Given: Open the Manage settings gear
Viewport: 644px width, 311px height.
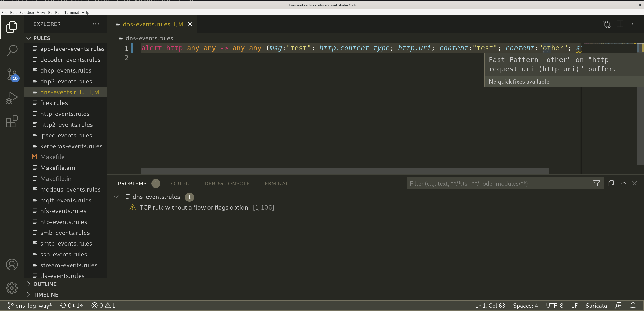Looking at the screenshot, I should click(x=12, y=288).
